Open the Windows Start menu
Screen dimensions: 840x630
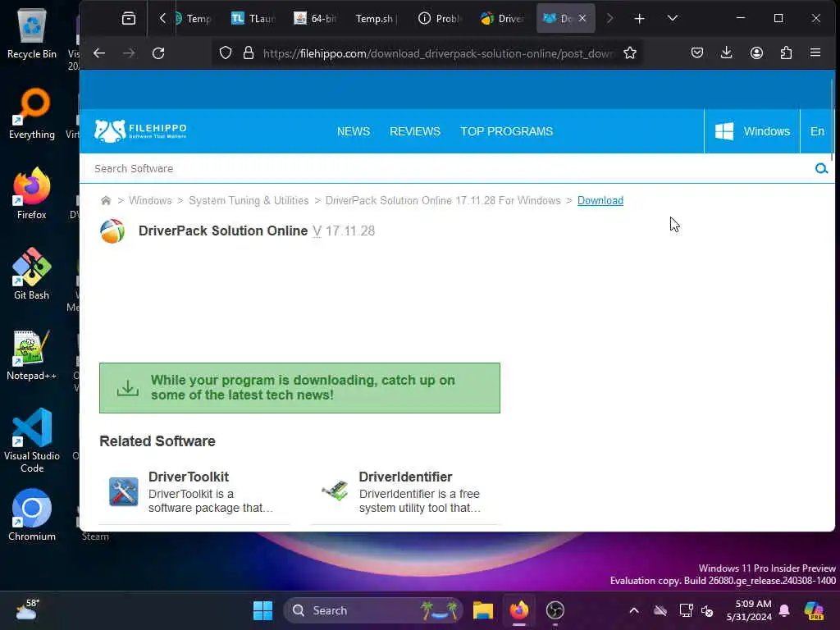(262, 610)
